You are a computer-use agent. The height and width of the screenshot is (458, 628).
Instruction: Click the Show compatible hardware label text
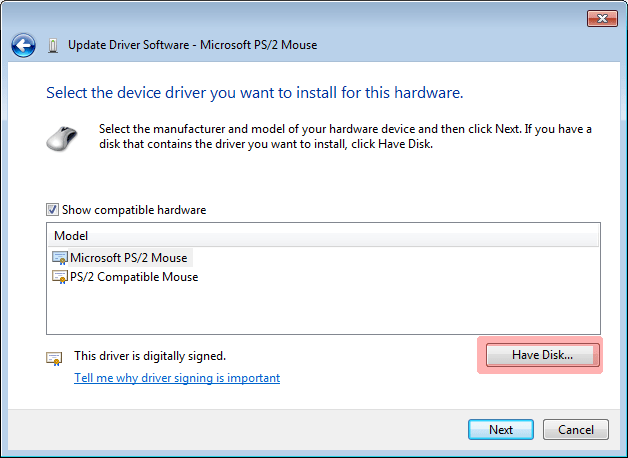coord(133,210)
